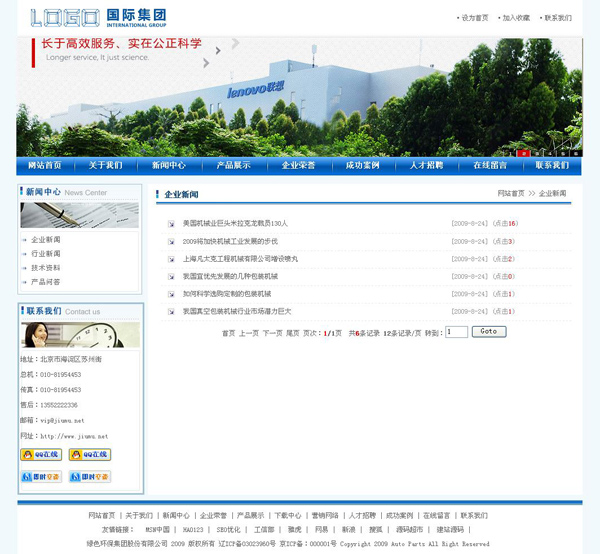Click the first QQ在线 chat icon
Screen dimensions: 600x554
[41, 455]
